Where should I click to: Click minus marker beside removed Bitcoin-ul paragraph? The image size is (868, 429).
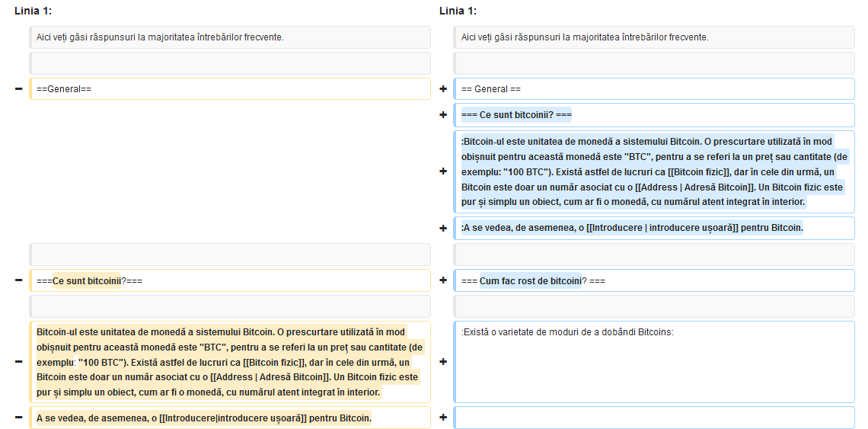click(19, 362)
